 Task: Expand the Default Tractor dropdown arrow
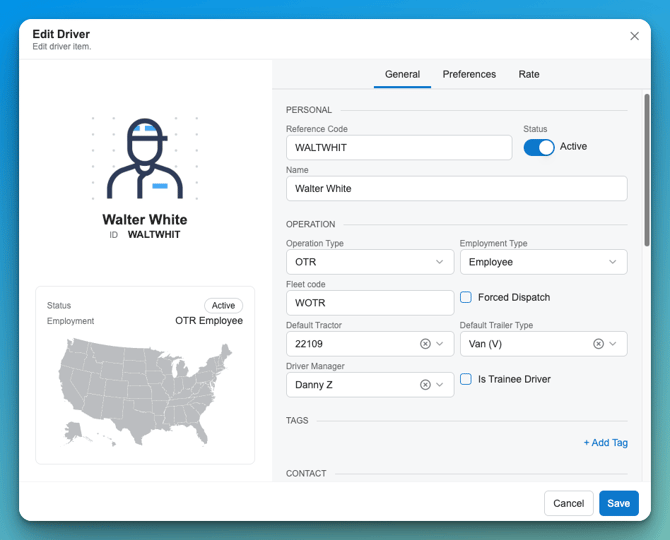click(440, 344)
